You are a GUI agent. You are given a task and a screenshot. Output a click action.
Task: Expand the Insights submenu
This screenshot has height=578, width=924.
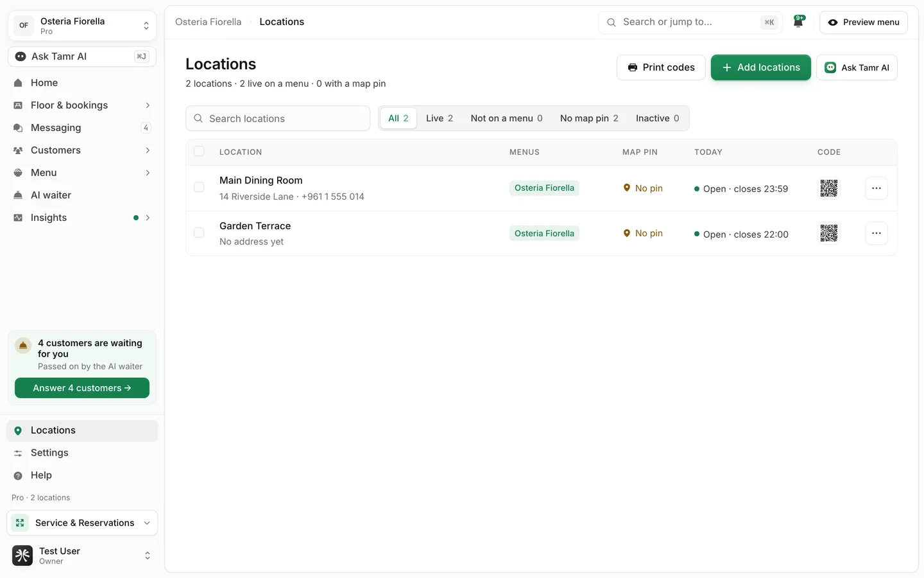point(148,218)
